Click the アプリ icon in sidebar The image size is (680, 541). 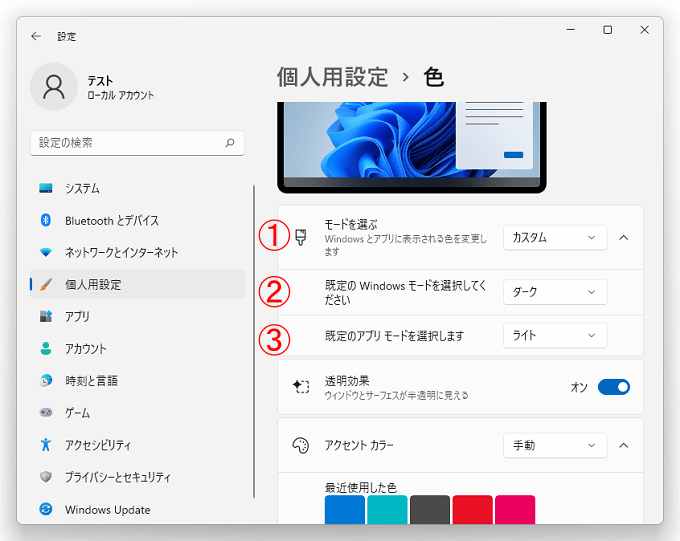point(46,316)
